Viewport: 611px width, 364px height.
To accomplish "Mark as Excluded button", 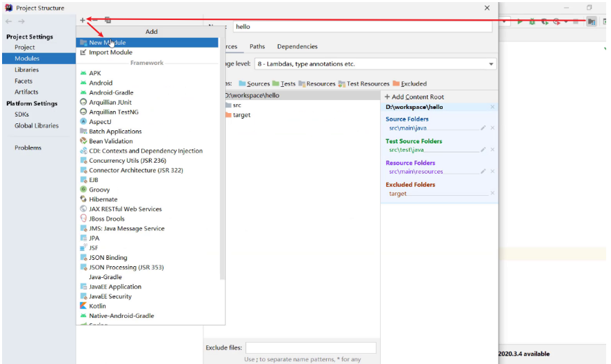I will pyautogui.click(x=410, y=84).
